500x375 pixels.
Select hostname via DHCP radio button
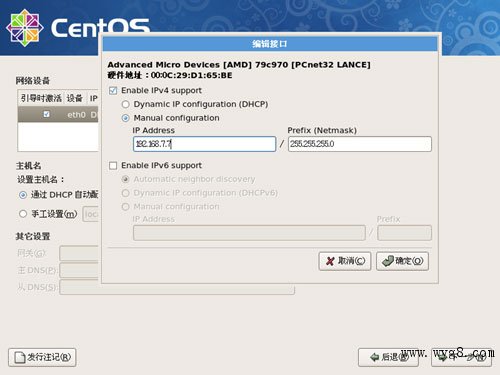coord(23,195)
